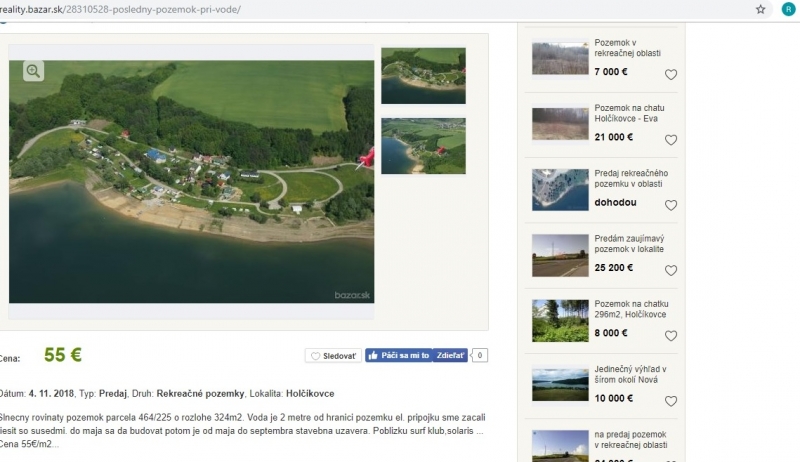Image resolution: width=800 pixels, height=462 pixels.
Task: Favorite the 7 000 € listing heart
Action: coord(671,74)
